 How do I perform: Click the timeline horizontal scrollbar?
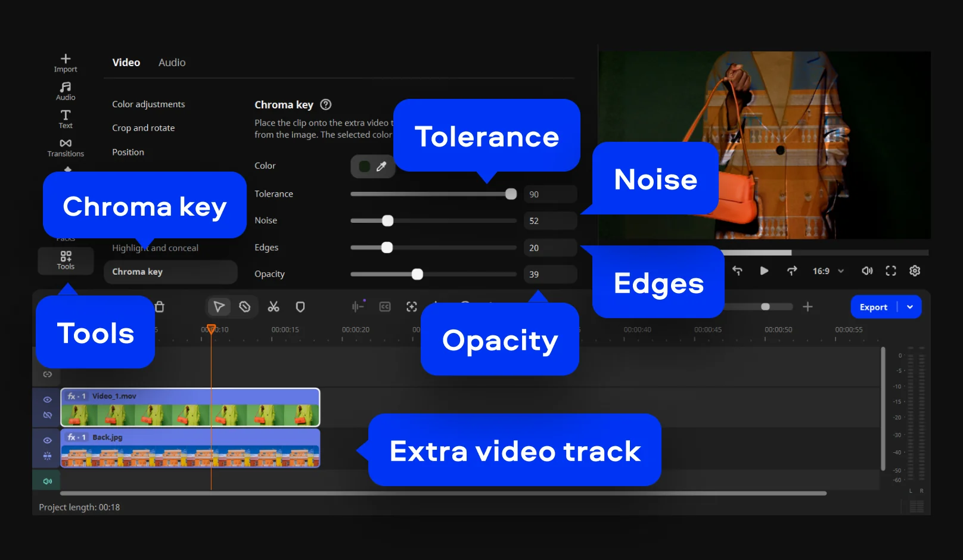(443, 493)
